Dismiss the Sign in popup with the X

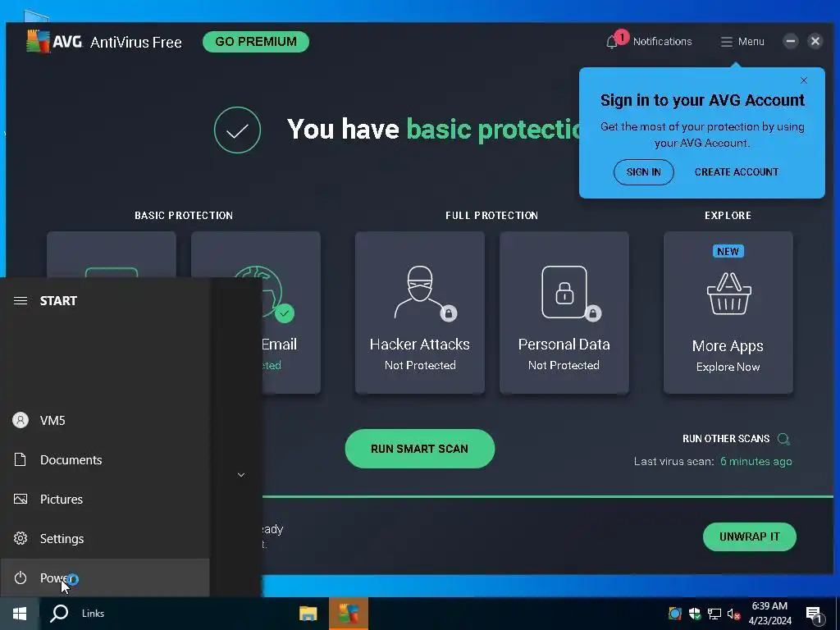coord(804,80)
